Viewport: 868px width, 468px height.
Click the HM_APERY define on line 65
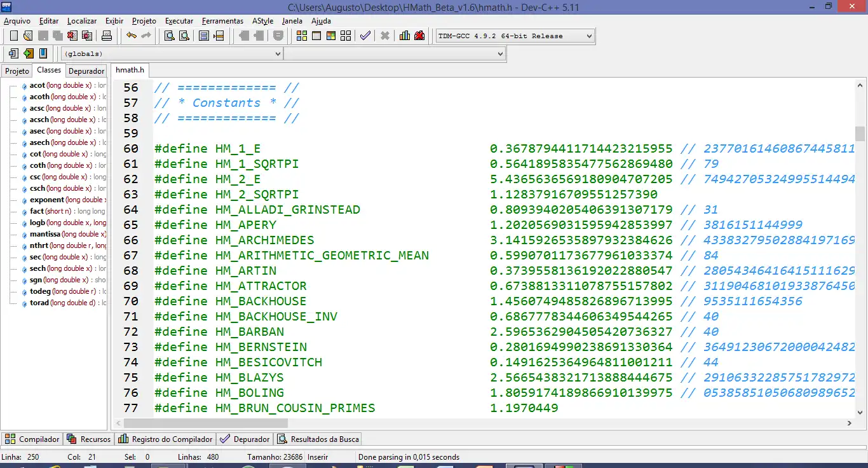(246, 225)
